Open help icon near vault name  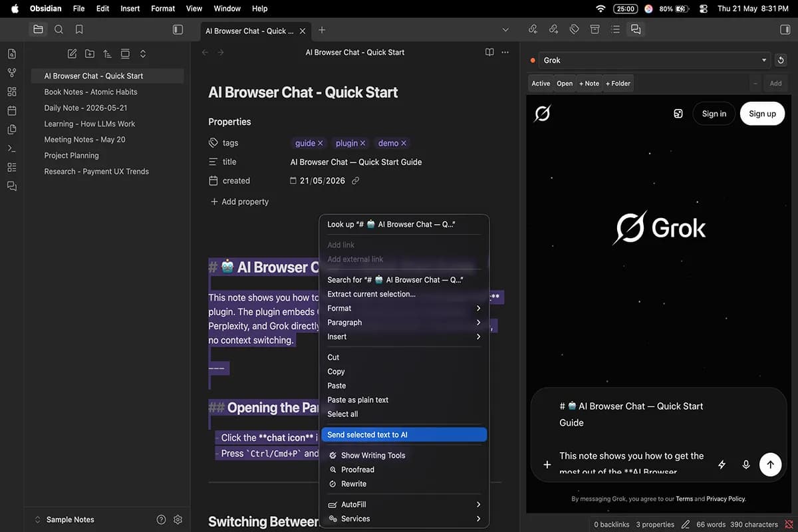161,519
